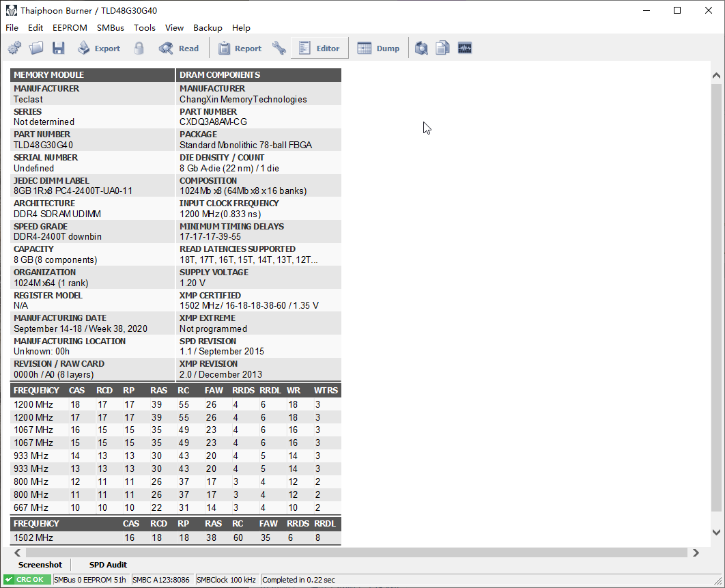Click the wrench tool icon
The width and height of the screenshot is (725, 588).
pos(279,48)
